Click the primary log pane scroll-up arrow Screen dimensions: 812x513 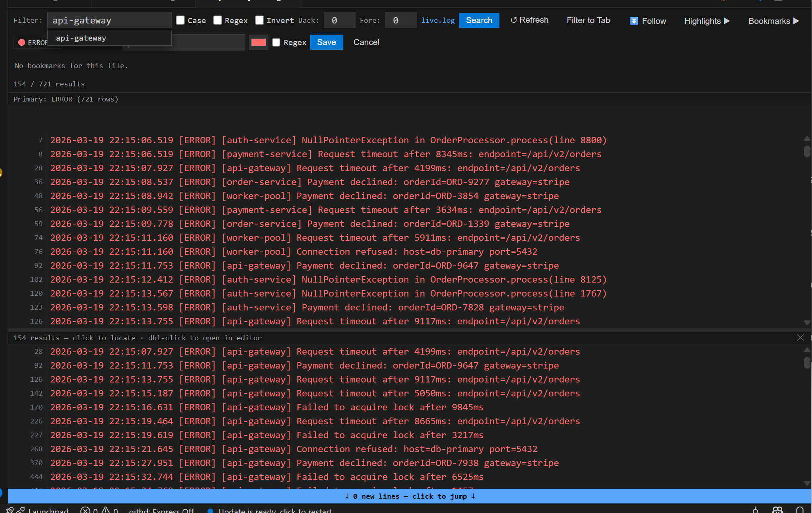coord(807,138)
